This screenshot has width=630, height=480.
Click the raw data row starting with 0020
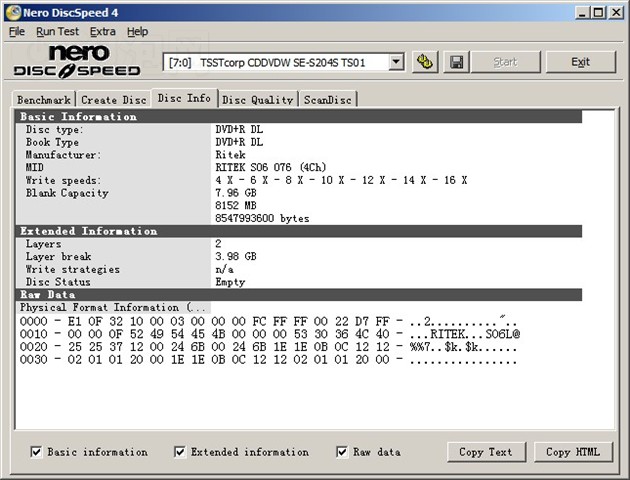pos(268,347)
